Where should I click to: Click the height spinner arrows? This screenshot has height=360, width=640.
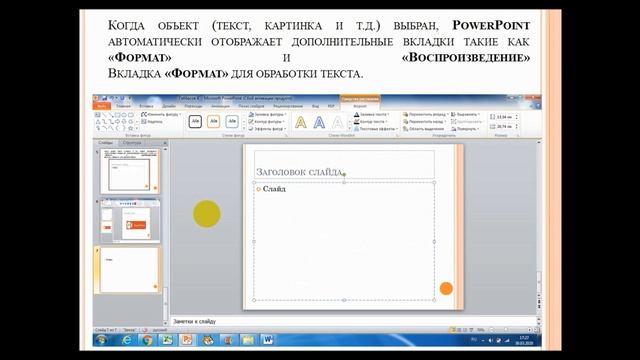pos(517,117)
